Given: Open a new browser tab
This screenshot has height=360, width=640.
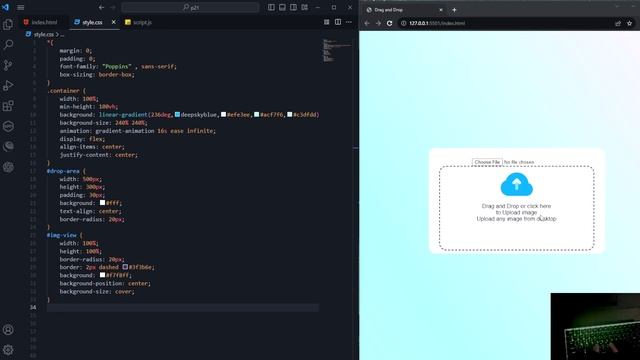Looking at the screenshot, I should click(454, 10).
